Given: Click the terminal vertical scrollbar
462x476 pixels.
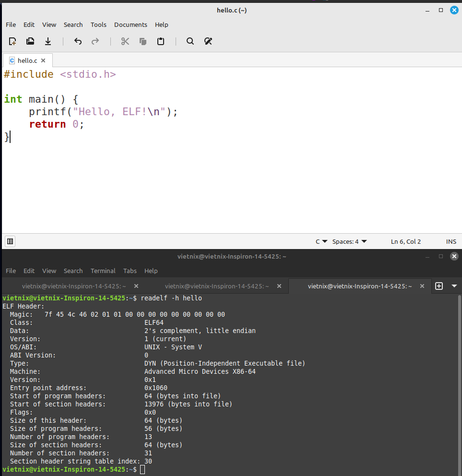Looking at the screenshot, I should pos(460,385).
